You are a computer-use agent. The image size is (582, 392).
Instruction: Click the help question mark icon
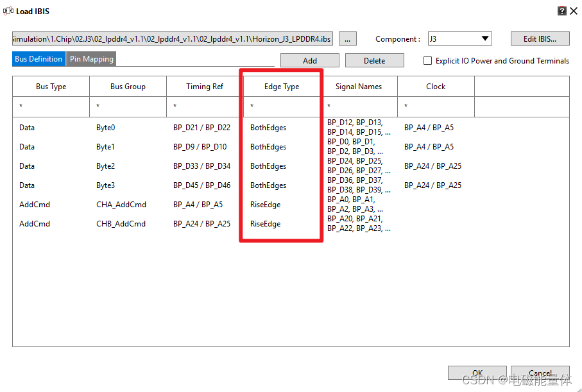(561, 10)
